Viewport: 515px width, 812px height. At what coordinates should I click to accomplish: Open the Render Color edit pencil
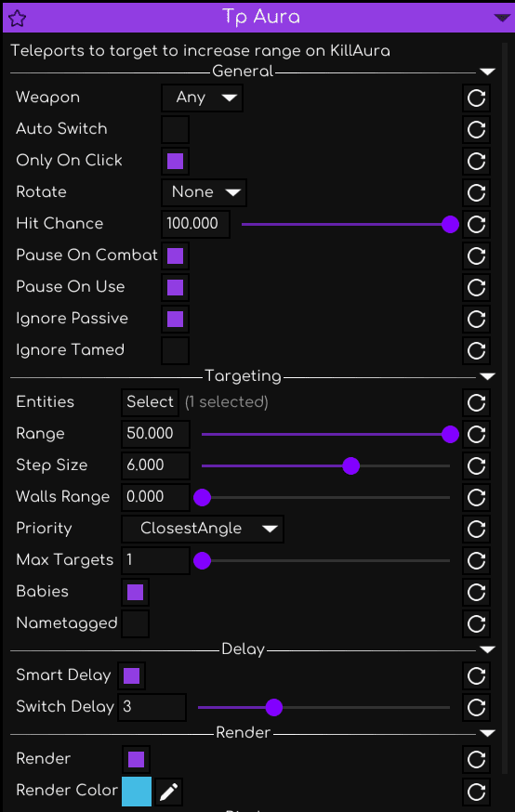168,792
